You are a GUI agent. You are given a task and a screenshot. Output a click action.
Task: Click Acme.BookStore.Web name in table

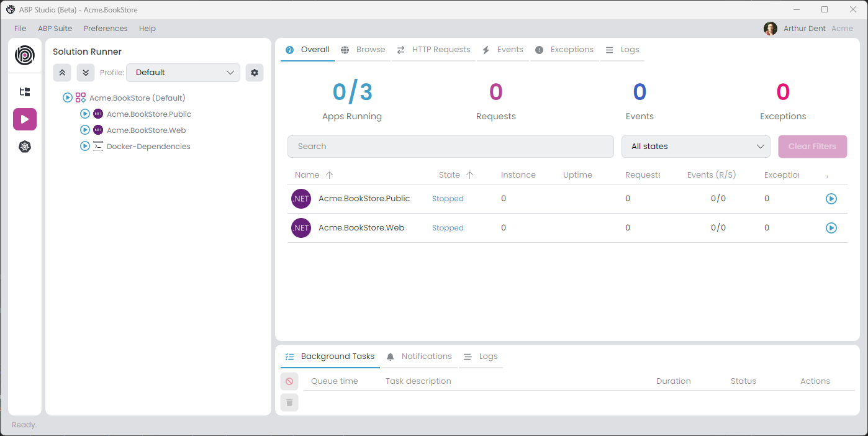[x=361, y=228]
